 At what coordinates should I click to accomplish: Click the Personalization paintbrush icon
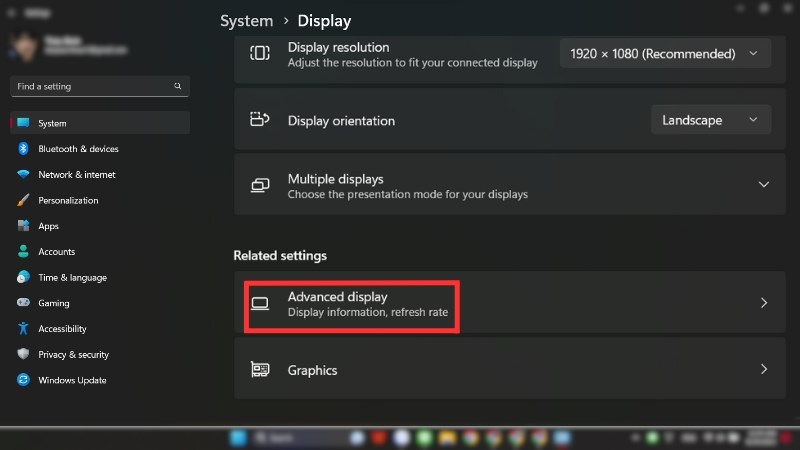(x=23, y=200)
